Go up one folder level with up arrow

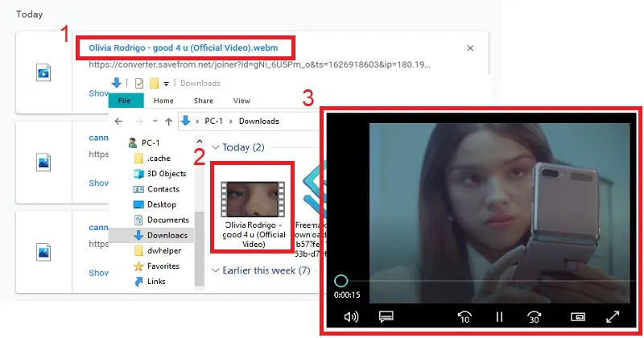(169, 122)
